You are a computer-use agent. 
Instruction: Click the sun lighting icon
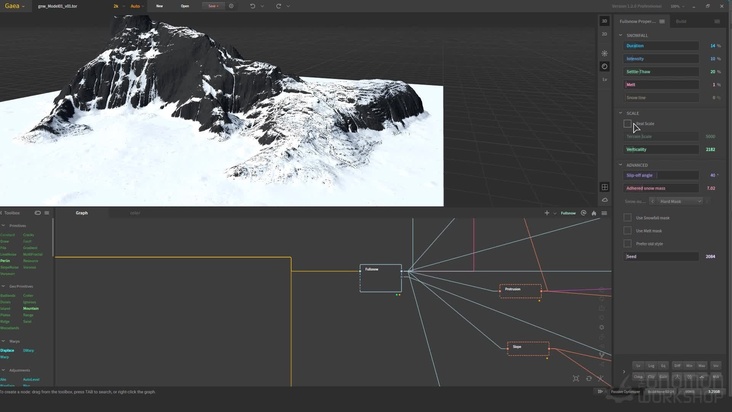pyautogui.click(x=604, y=53)
